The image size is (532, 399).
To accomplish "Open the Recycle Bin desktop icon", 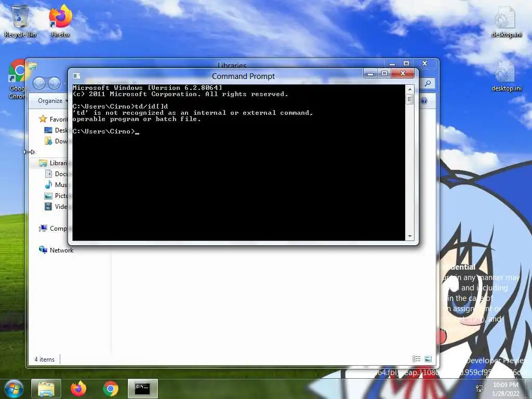I will [x=20, y=21].
